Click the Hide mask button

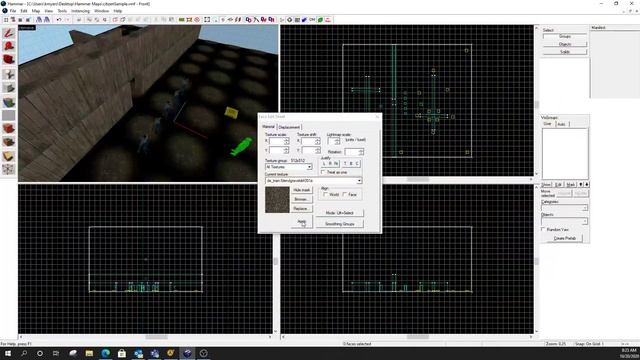coord(302,190)
